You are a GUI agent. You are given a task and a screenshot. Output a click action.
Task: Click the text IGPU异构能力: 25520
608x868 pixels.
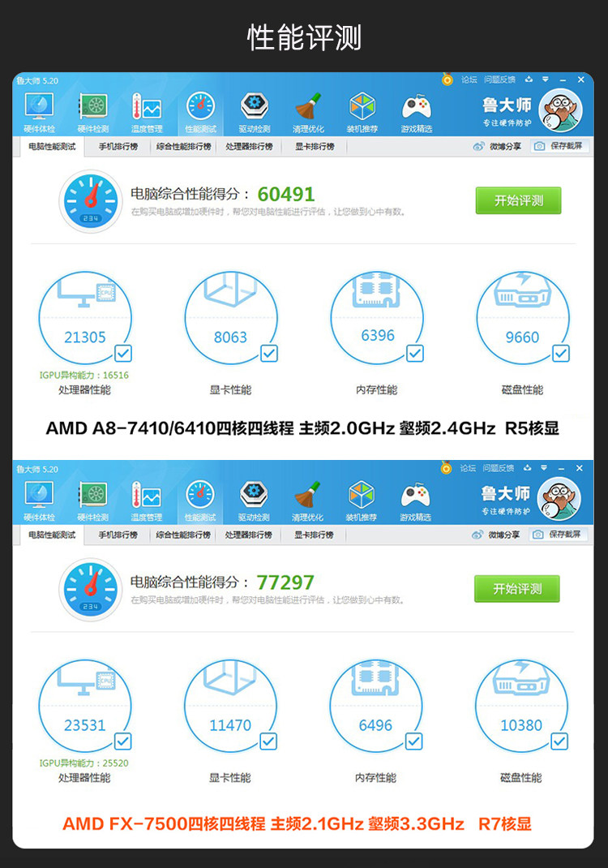click(x=83, y=763)
